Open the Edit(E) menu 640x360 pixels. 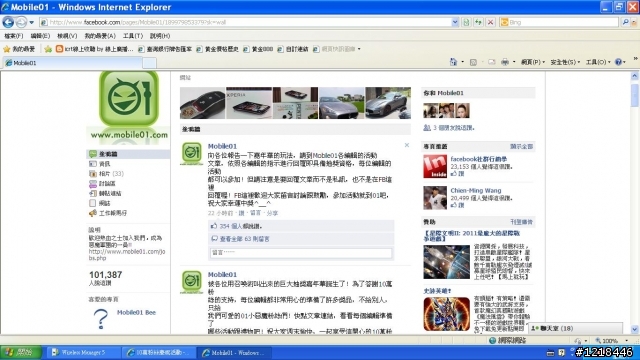(40, 36)
